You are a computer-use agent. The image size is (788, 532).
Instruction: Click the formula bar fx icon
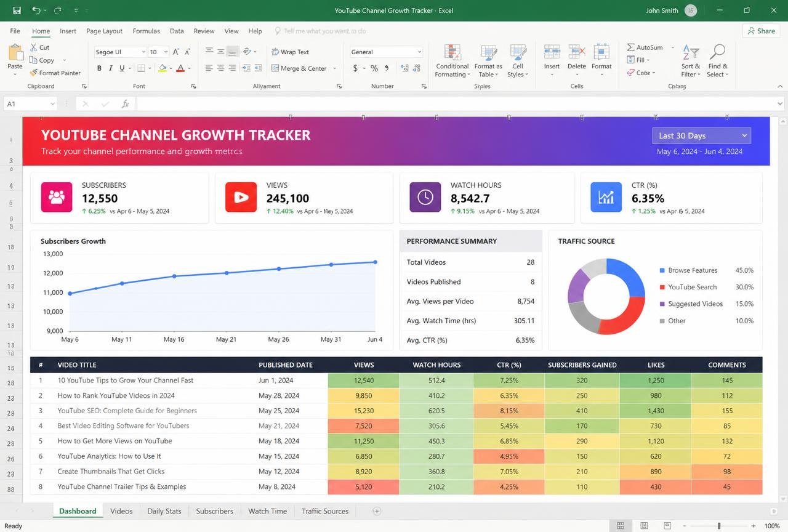pos(125,104)
